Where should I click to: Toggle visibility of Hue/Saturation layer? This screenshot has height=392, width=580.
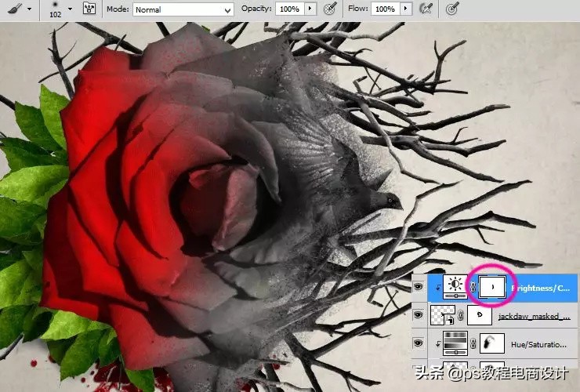click(419, 343)
